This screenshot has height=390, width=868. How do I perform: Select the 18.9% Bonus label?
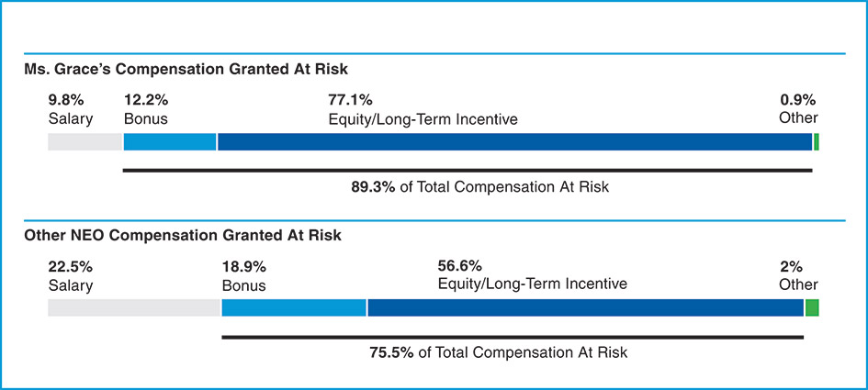[x=244, y=275]
